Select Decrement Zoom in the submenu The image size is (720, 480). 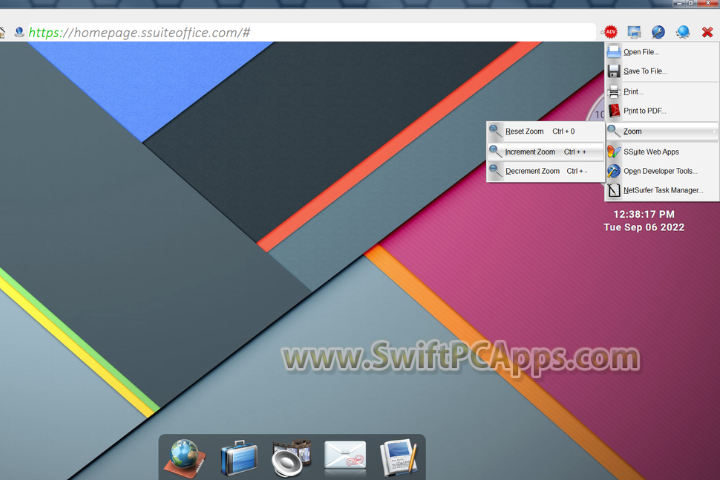[545, 171]
